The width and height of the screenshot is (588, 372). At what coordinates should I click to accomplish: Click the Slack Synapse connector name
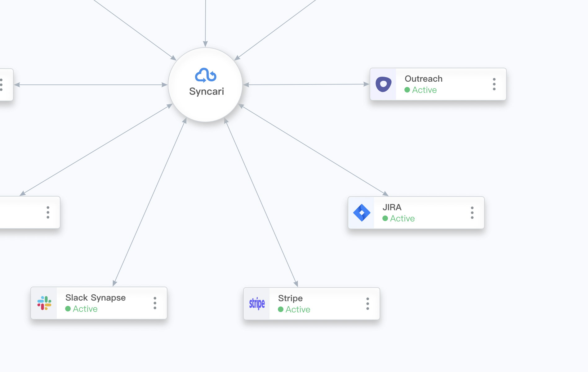pos(96,298)
